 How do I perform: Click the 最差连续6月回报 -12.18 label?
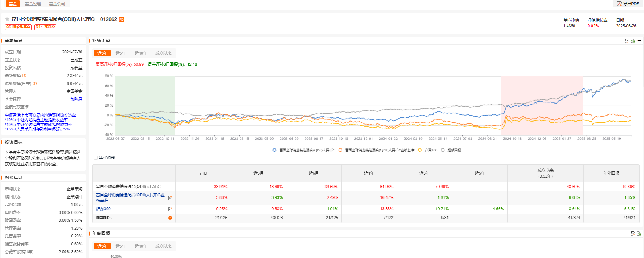click(x=172, y=64)
